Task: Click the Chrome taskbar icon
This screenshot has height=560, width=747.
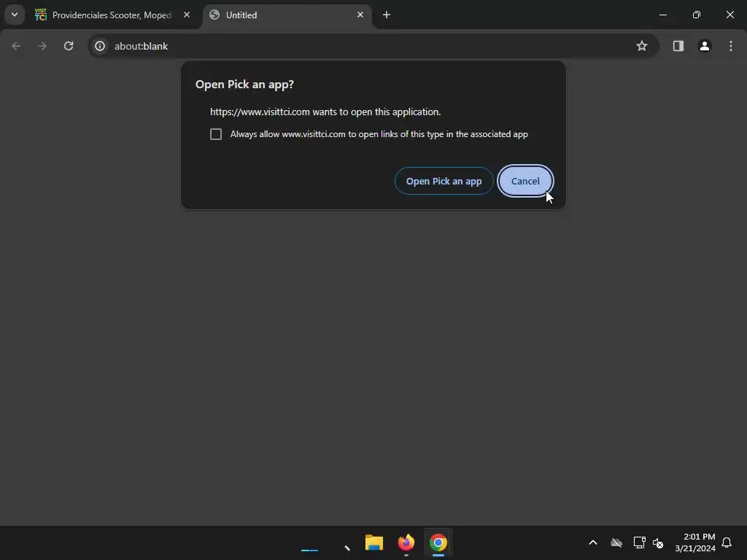Action: click(438, 542)
